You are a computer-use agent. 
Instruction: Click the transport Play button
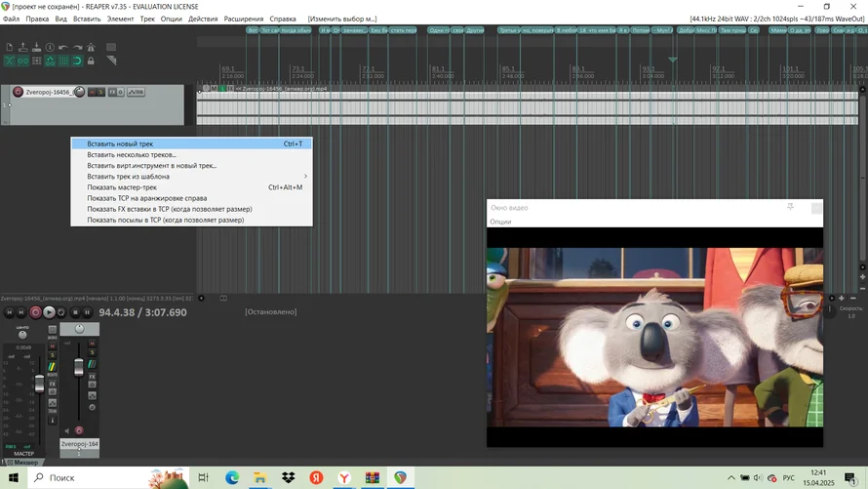pyautogui.click(x=49, y=312)
